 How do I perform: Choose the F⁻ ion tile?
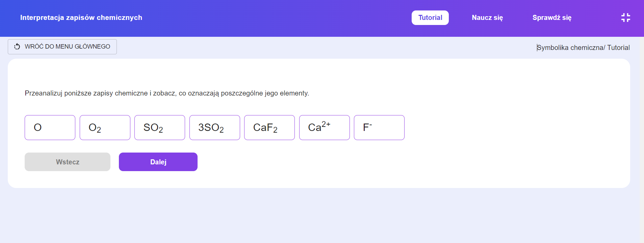pos(379,128)
